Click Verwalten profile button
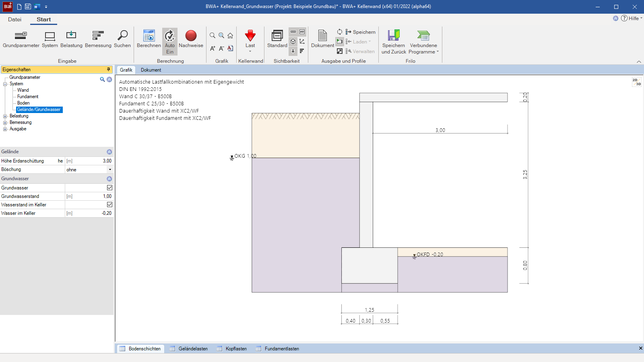644x362 pixels. (360, 51)
